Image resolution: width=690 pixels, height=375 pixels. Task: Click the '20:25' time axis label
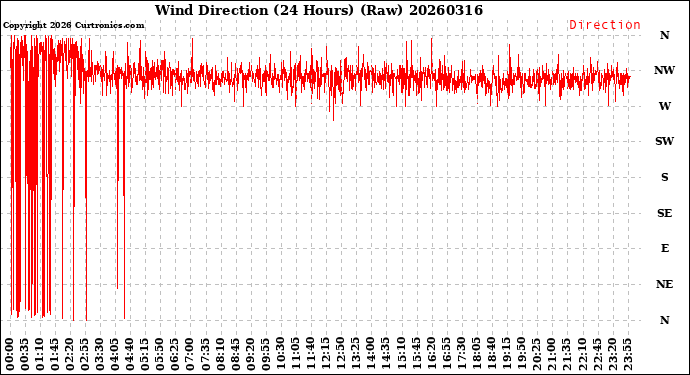pos(536,354)
